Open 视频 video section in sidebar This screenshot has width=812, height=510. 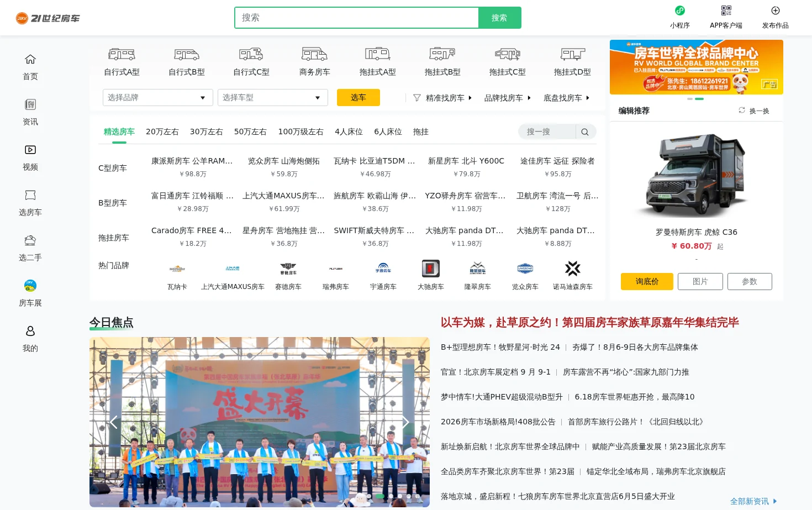(30, 157)
